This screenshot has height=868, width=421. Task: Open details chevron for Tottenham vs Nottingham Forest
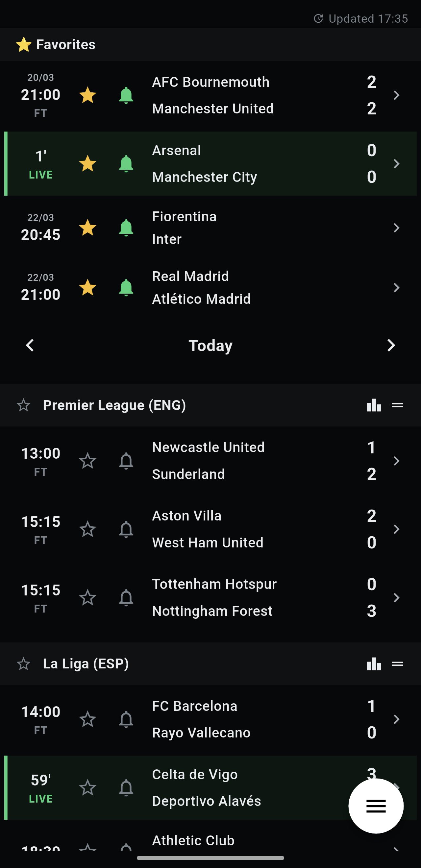point(396,597)
